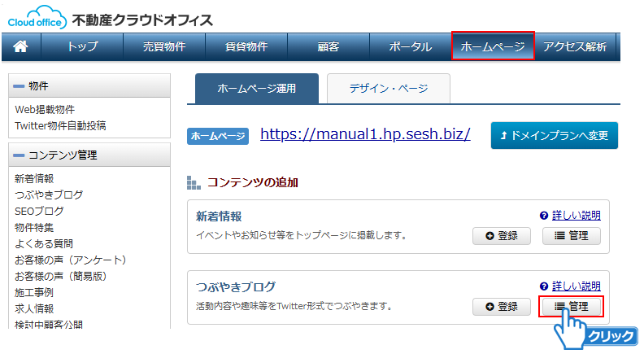The image size is (644, 354).
Task: Open the アクセス解析 menu
Action: click(575, 47)
